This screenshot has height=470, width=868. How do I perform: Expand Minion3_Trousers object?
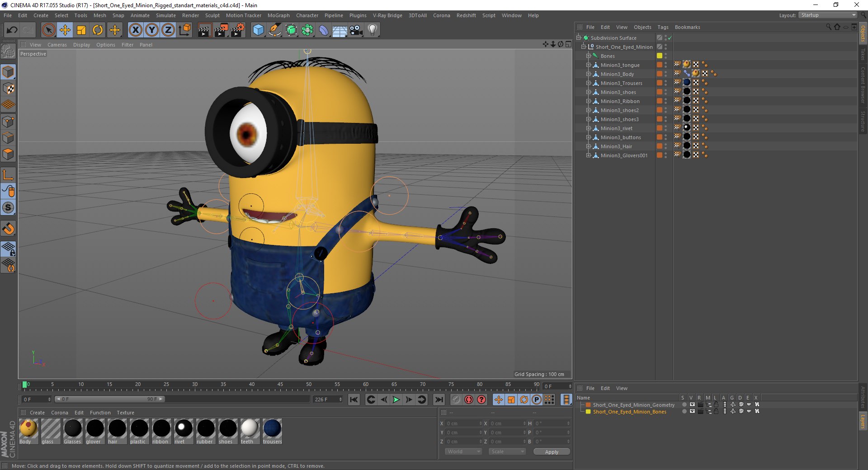tap(589, 83)
